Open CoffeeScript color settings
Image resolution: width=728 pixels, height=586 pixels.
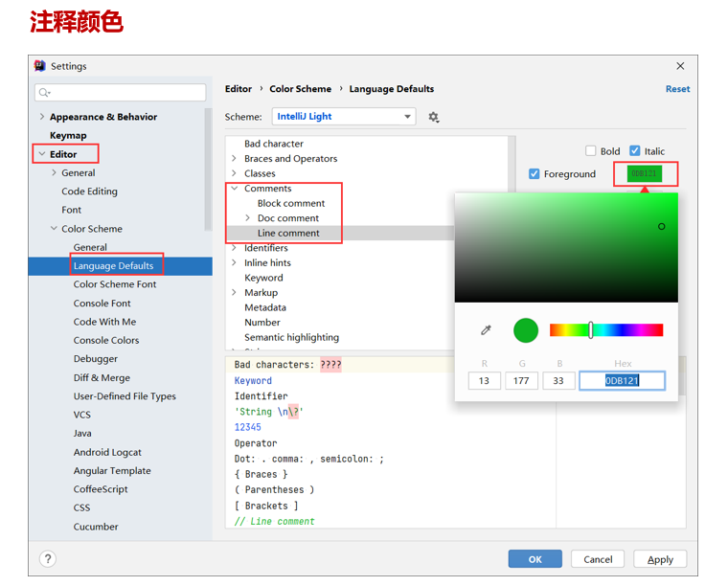coord(101,489)
